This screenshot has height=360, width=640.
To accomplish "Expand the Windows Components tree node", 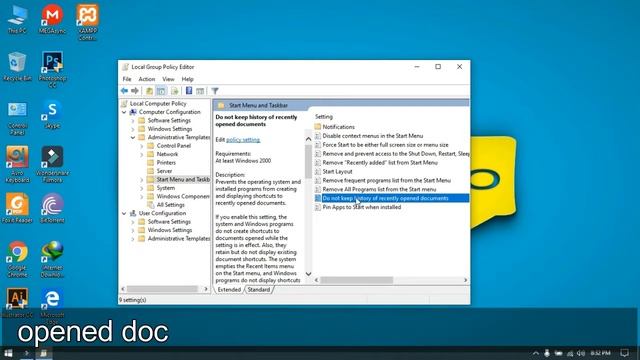I will 142,197.
